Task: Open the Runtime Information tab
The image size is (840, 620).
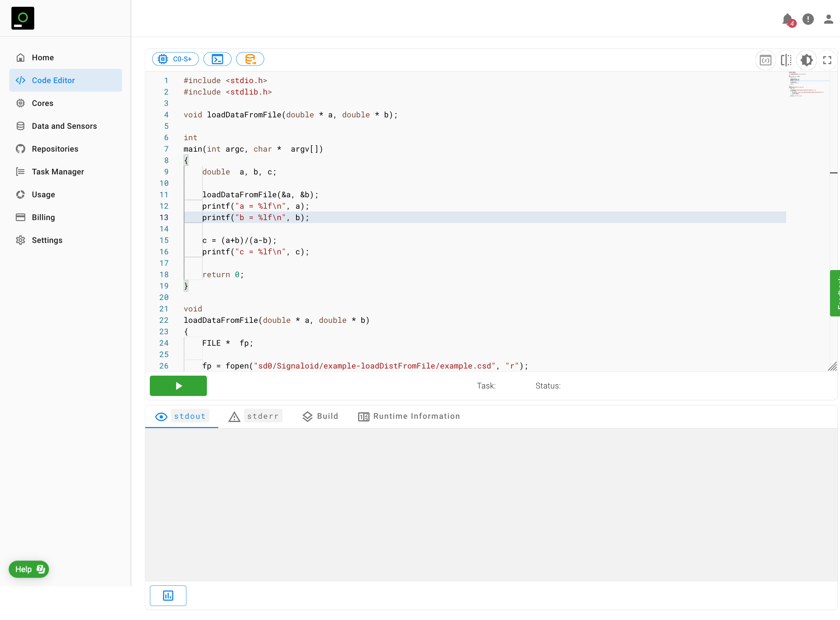Action: coord(409,416)
